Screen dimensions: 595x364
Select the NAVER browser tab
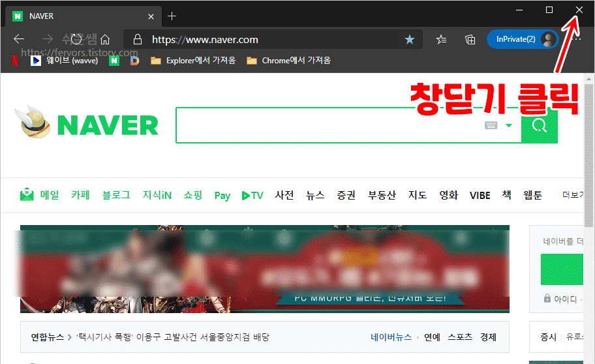click(84, 16)
